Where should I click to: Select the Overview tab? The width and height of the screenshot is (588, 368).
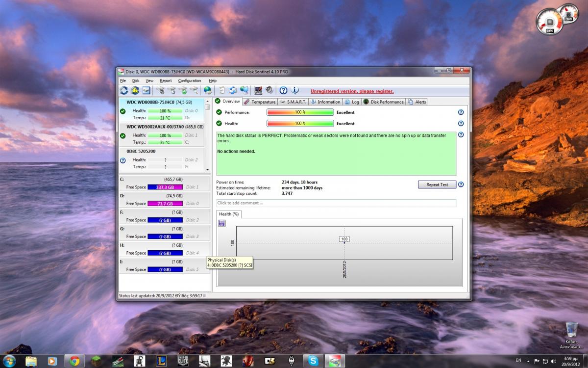[228, 101]
